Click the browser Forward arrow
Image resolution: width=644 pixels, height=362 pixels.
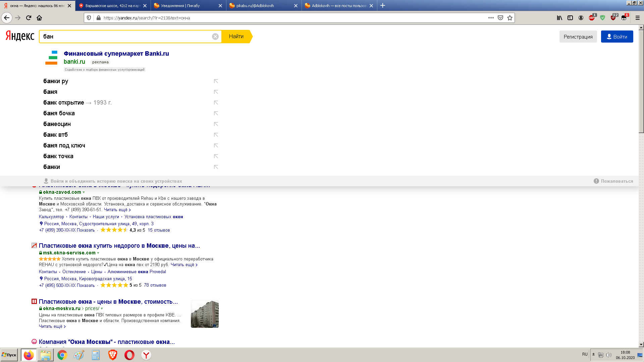click(18, 18)
